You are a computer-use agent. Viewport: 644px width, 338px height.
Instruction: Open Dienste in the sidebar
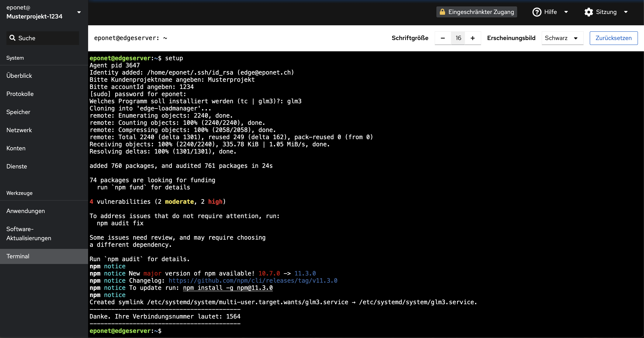click(44, 166)
